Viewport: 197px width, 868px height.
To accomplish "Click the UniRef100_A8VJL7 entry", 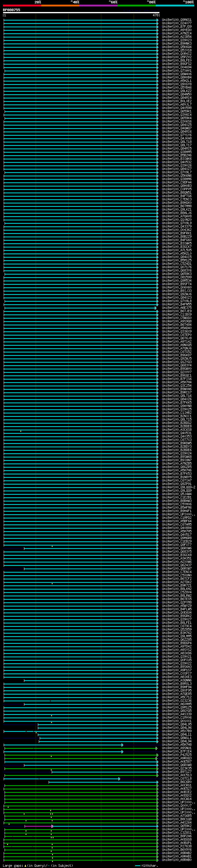I will click(177, 104).
